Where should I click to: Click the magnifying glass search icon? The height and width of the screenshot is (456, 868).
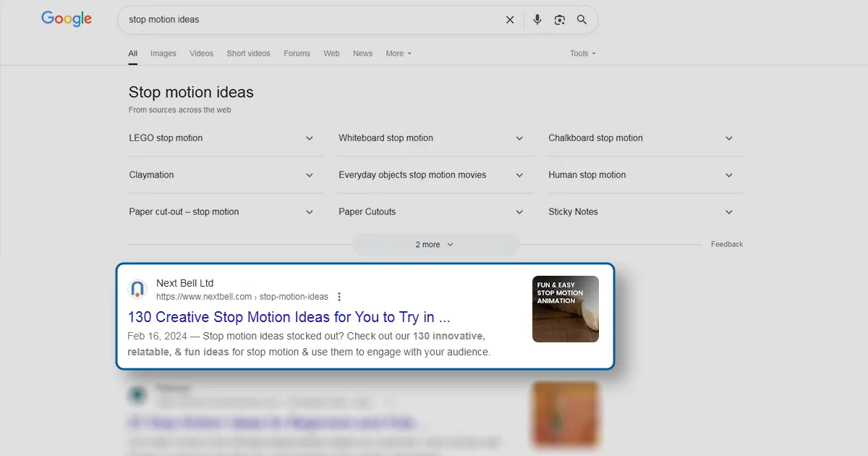582,20
